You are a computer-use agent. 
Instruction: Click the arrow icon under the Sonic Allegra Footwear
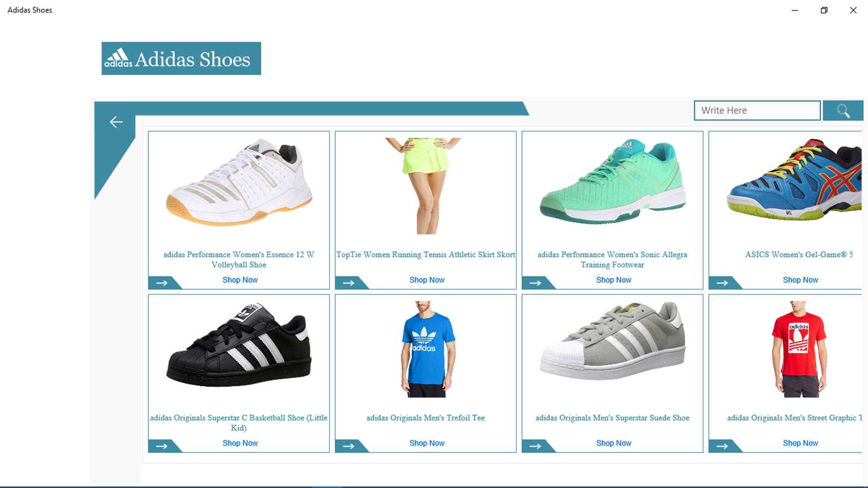tap(535, 283)
